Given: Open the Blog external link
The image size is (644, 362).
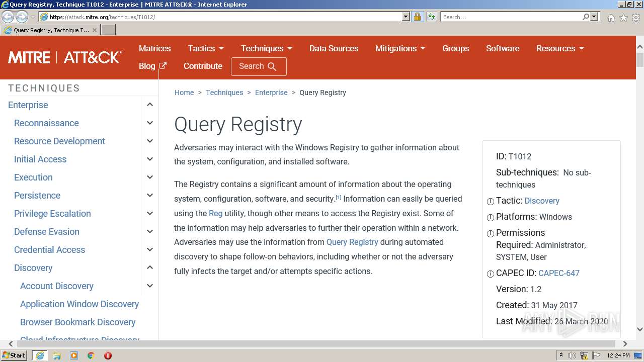Looking at the screenshot, I should [x=152, y=66].
